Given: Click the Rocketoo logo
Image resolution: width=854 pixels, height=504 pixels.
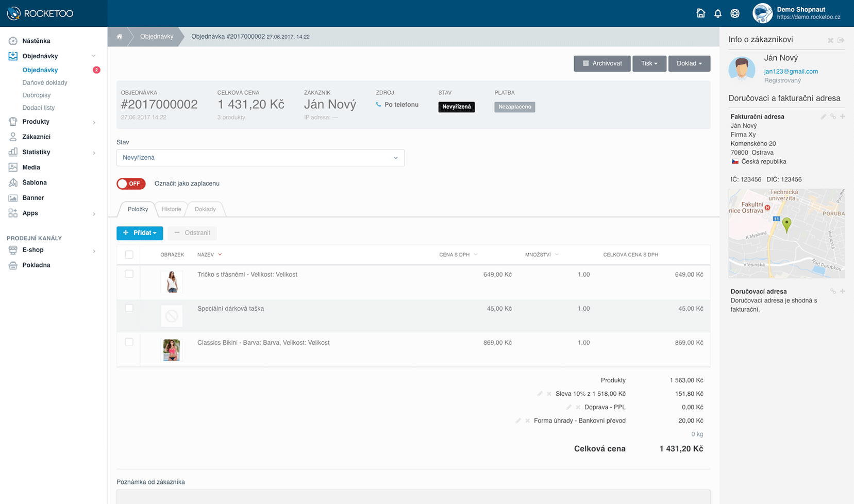Looking at the screenshot, I should 40,13.
